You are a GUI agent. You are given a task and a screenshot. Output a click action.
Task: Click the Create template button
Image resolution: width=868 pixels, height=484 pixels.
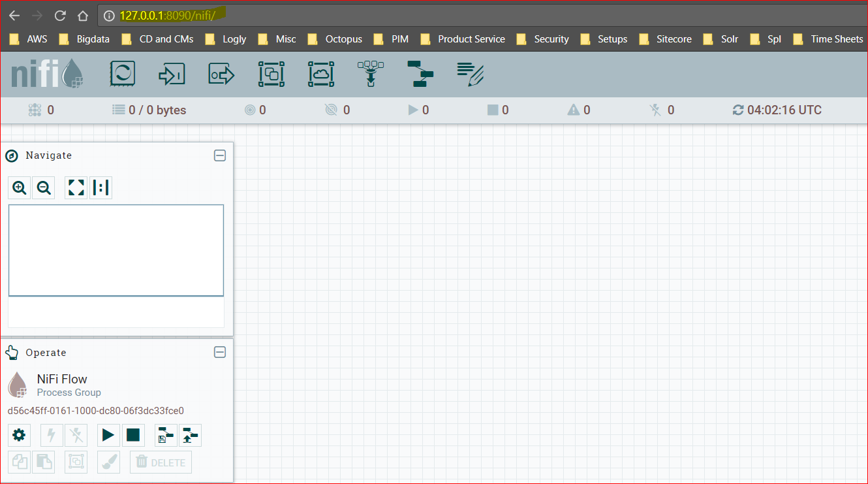pyautogui.click(x=166, y=435)
